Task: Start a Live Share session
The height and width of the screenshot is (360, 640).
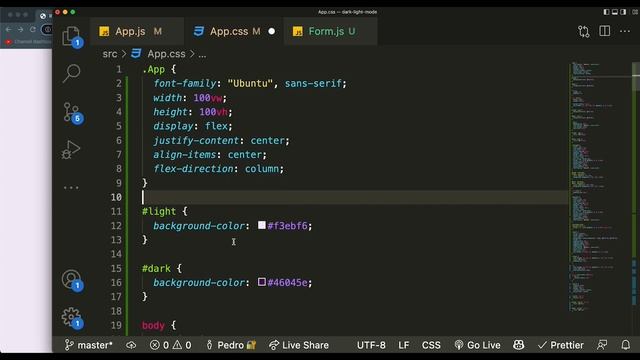Action: coord(299,345)
